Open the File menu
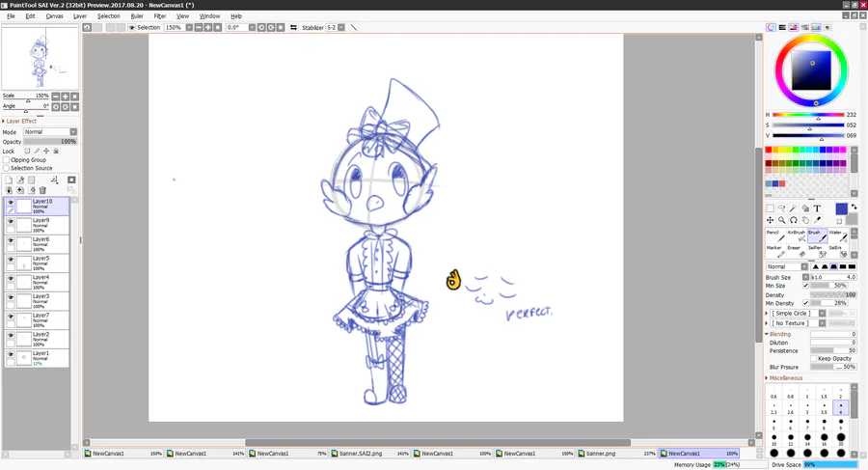The width and height of the screenshot is (868, 470). [11, 16]
